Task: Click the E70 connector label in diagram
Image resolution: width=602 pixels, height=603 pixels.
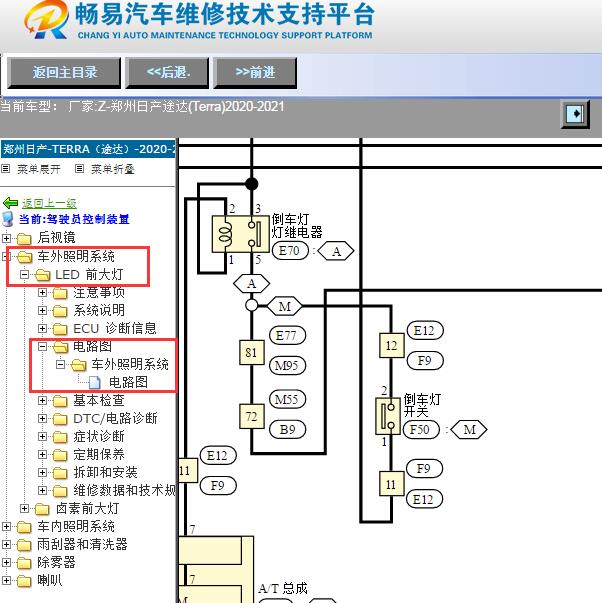Action: 290,251
